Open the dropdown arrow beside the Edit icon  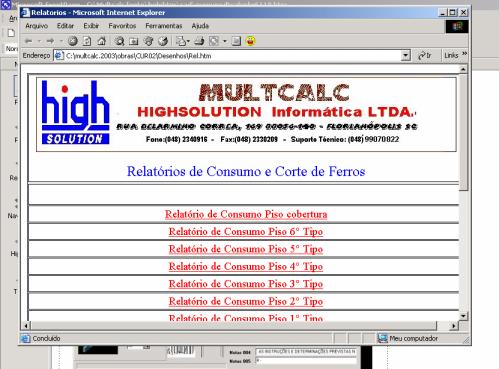(224, 41)
